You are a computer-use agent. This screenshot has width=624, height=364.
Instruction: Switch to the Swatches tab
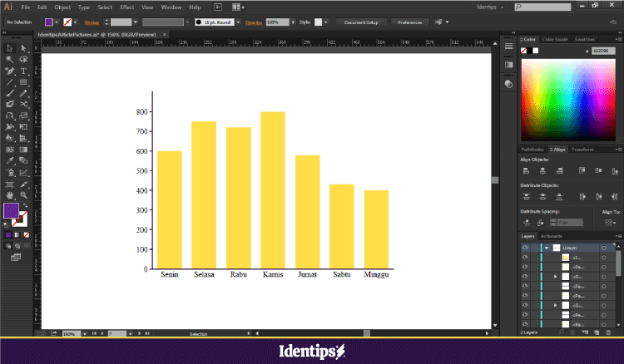[x=584, y=39]
